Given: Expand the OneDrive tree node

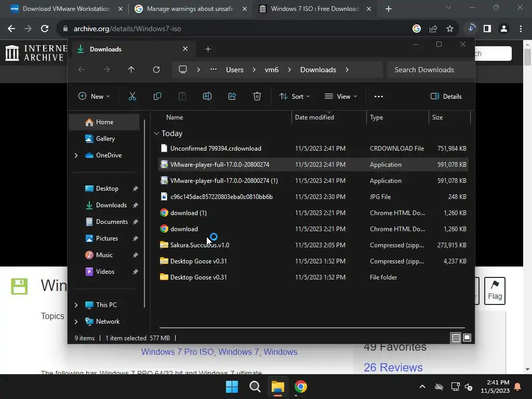Looking at the screenshot, I should [x=76, y=155].
